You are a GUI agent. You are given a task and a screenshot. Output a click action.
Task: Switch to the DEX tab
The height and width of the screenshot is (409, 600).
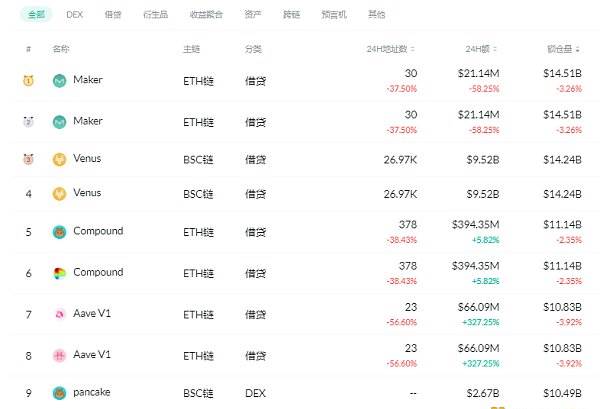pos(74,15)
